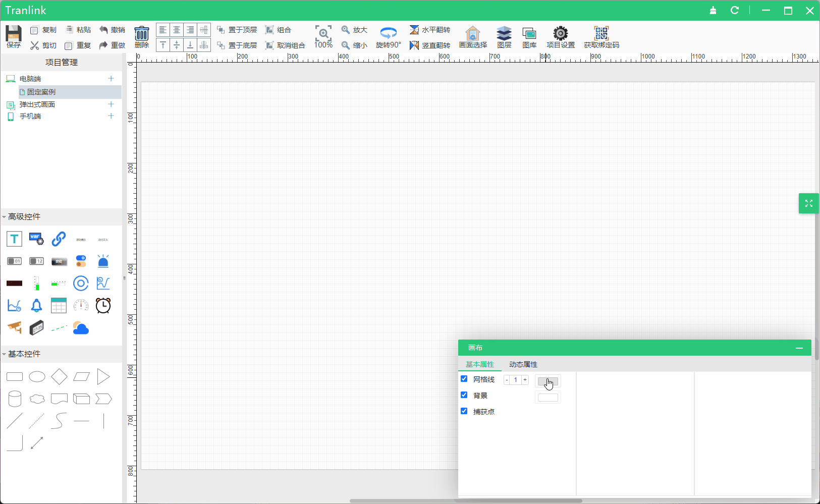Click the gridline value input field
Viewport: 820px width, 504px height.
(516, 380)
